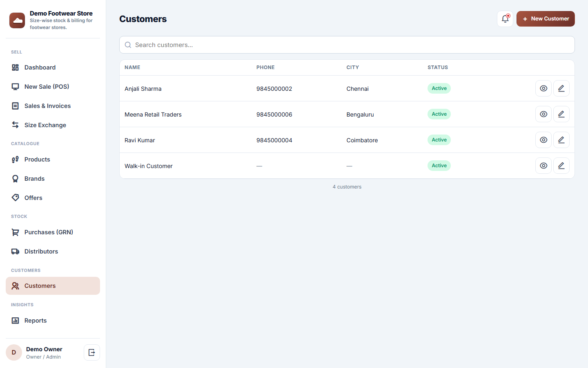Open the notifications bell

pyautogui.click(x=505, y=19)
